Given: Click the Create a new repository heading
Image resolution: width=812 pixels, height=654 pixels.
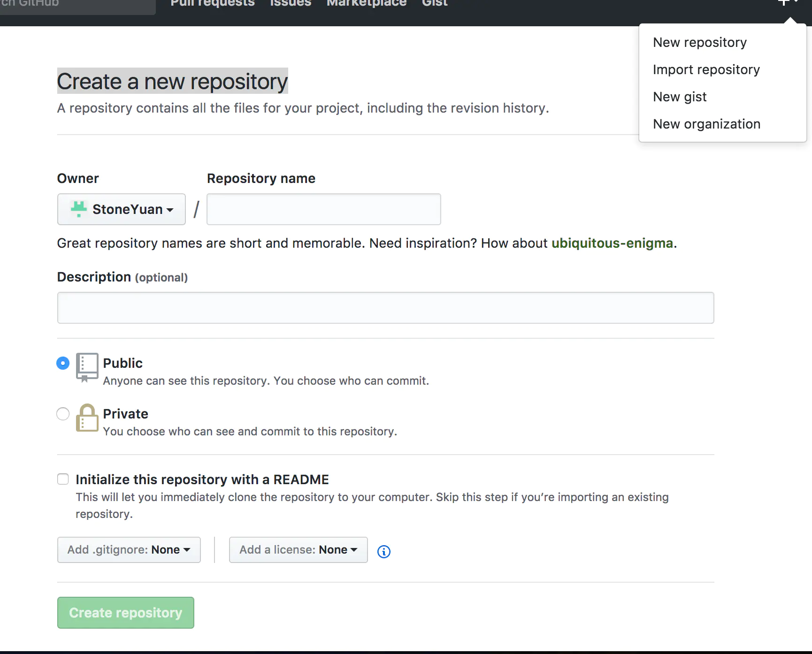Looking at the screenshot, I should (x=172, y=81).
